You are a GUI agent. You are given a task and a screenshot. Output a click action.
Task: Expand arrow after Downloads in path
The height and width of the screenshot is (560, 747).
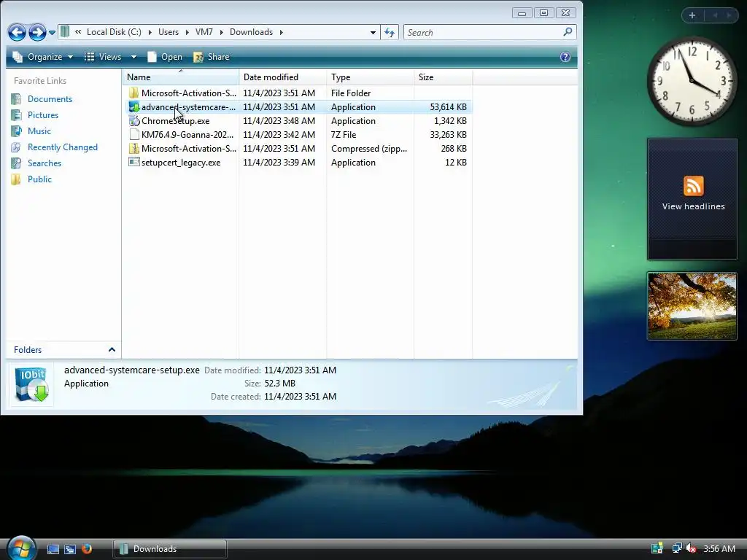point(281,32)
